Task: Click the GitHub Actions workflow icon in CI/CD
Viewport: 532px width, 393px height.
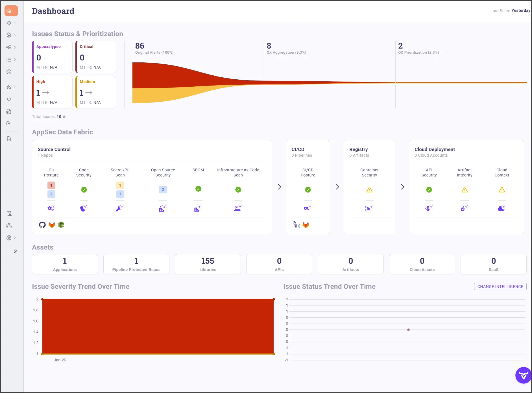Action: (296, 225)
